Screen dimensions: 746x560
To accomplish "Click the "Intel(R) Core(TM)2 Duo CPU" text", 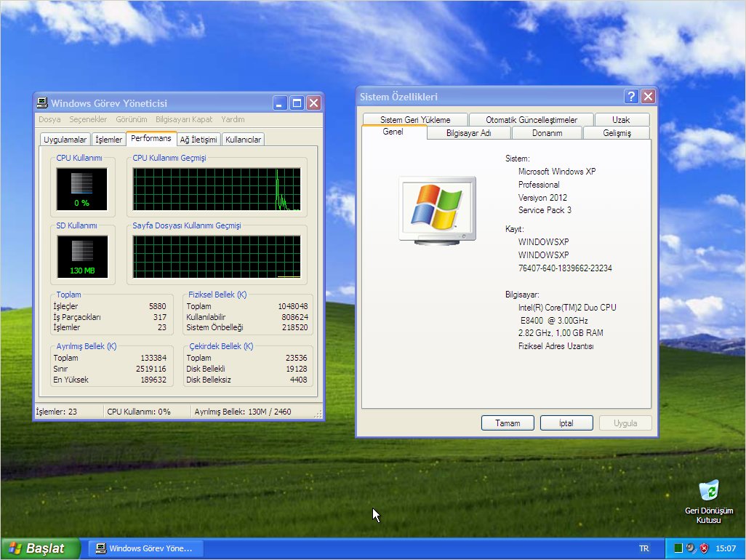I will [x=567, y=308].
